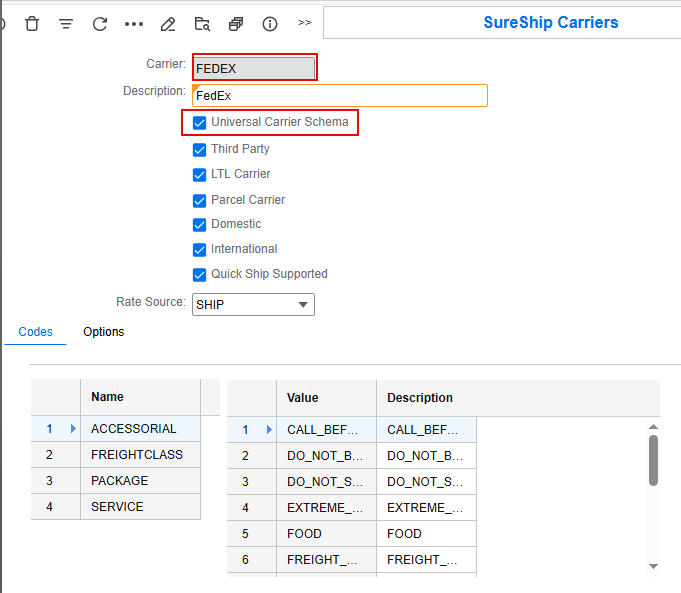Open the three-dots more options menu
Viewport: 681px width, 593px height.
point(134,23)
